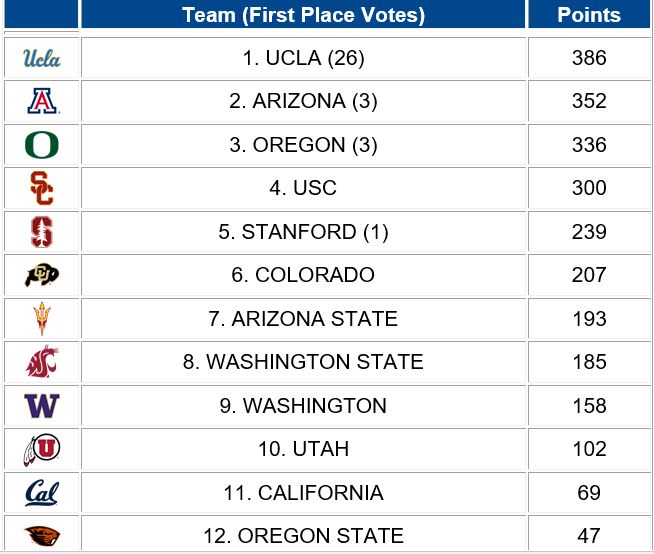Click the Arizona Wildcats A logo
This screenshot has height=554, width=654.
click(x=43, y=101)
